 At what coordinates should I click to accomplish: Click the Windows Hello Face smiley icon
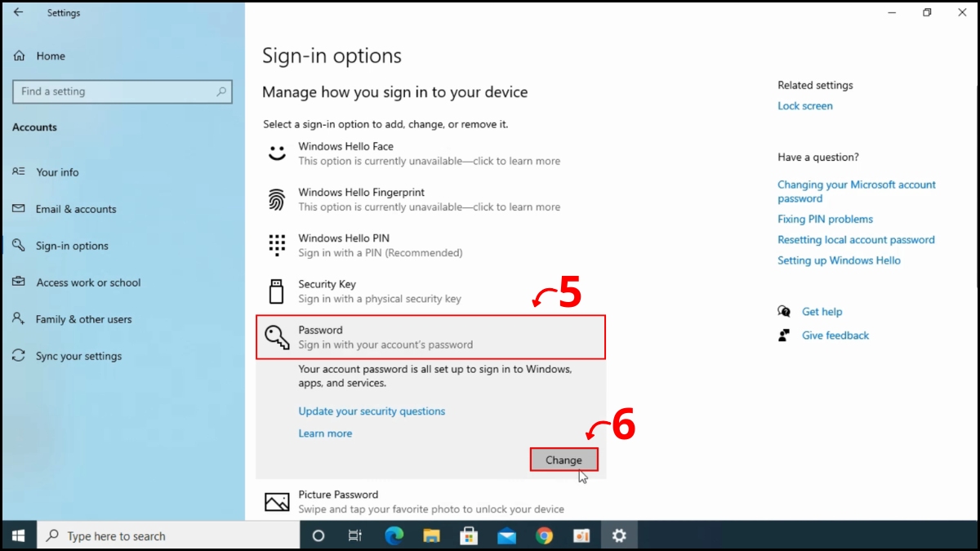[x=277, y=153]
